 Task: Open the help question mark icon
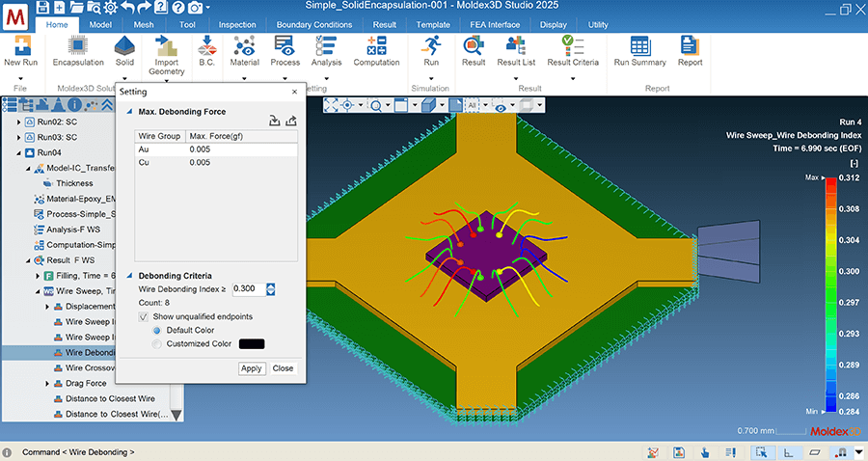point(177,7)
